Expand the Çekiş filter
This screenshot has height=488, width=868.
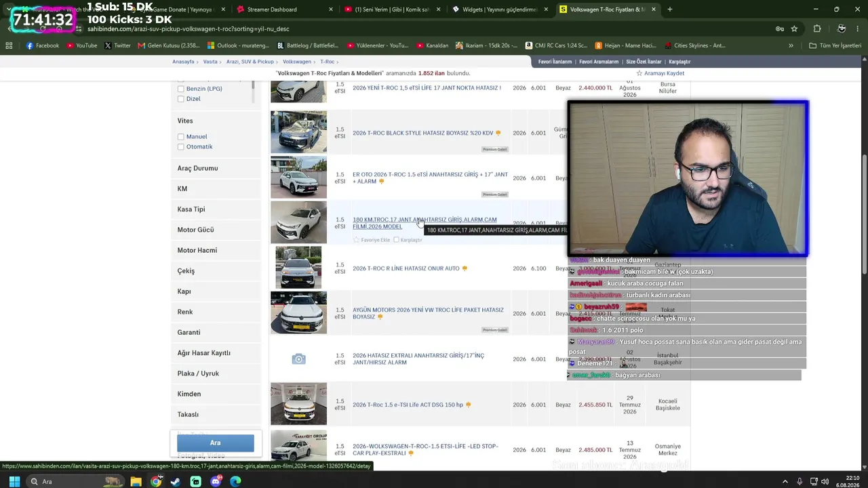215,271
